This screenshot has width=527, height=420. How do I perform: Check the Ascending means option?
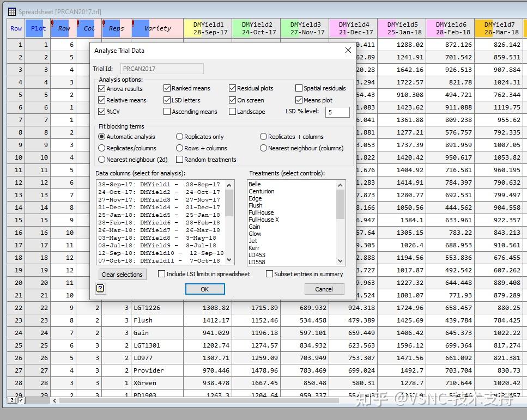point(167,111)
